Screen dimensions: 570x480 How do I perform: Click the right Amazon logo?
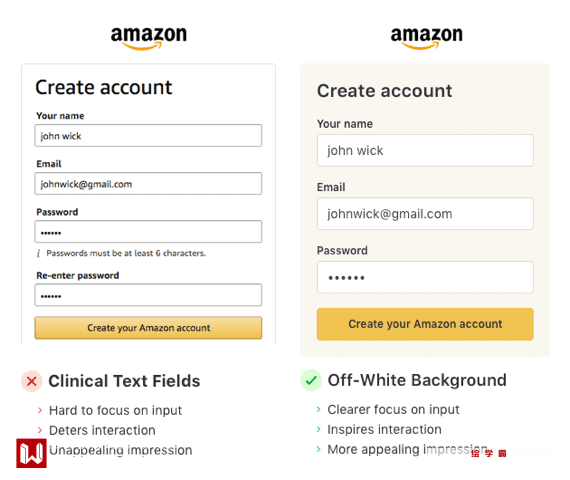pyautogui.click(x=426, y=38)
